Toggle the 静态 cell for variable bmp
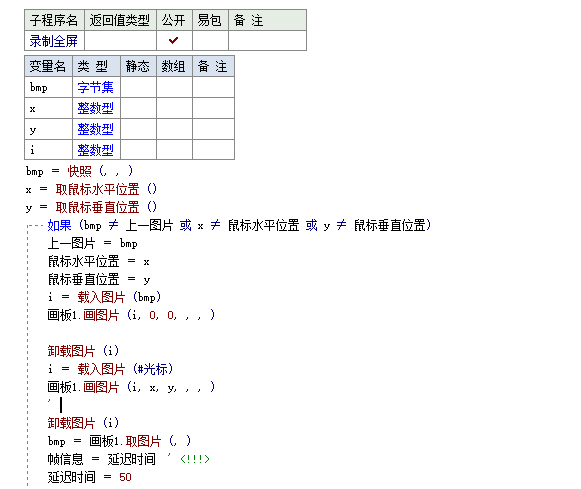581x489 pixels. [x=138, y=87]
